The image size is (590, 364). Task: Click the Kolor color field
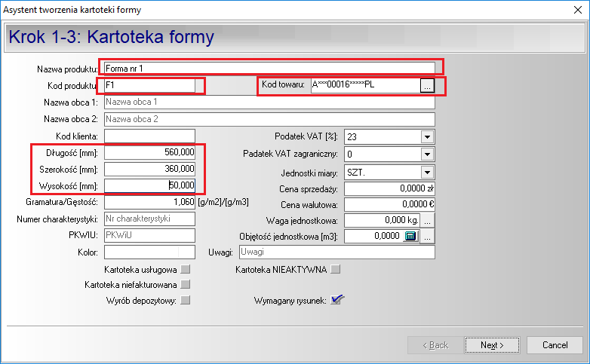(x=149, y=252)
